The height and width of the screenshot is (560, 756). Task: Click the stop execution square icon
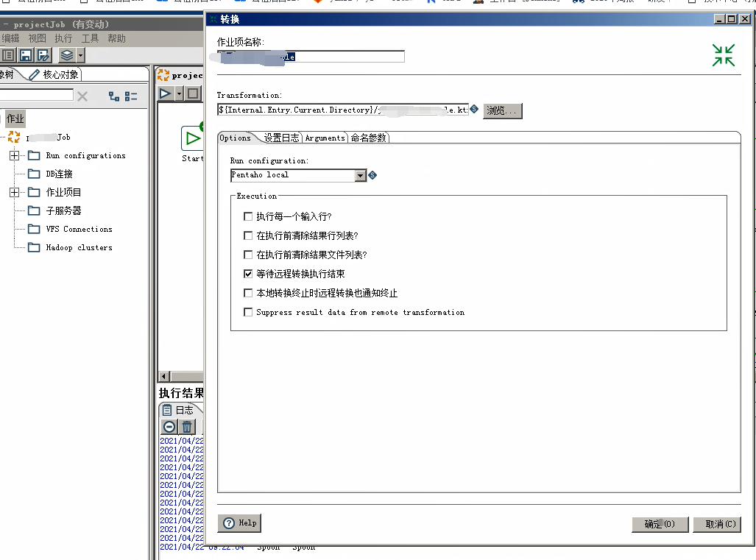click(193, 93)
